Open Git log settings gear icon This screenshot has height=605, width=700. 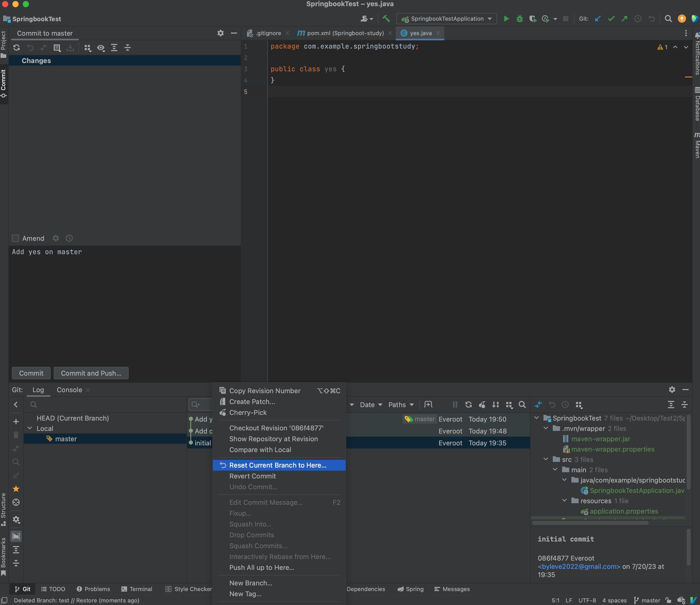coord(672,390)
